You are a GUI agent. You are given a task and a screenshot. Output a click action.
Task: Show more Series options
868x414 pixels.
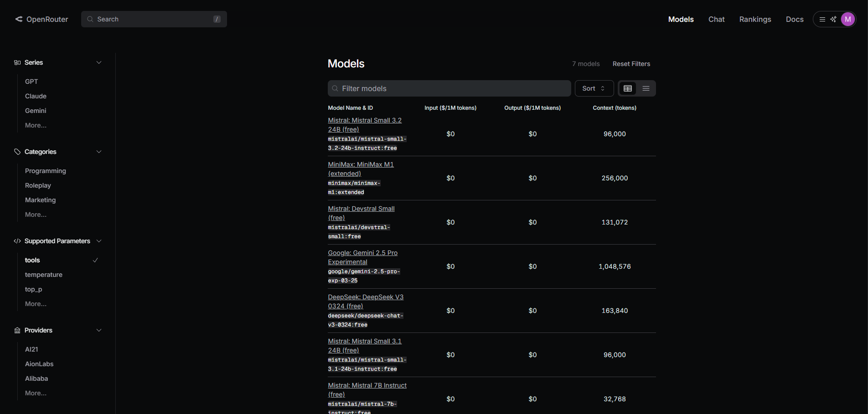tap(36, 125)
